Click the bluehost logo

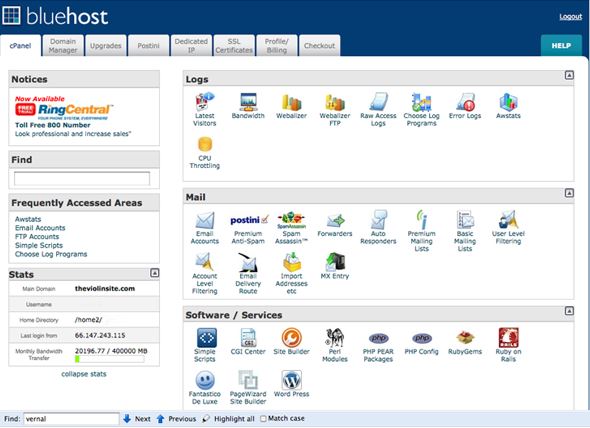[55, 16]
